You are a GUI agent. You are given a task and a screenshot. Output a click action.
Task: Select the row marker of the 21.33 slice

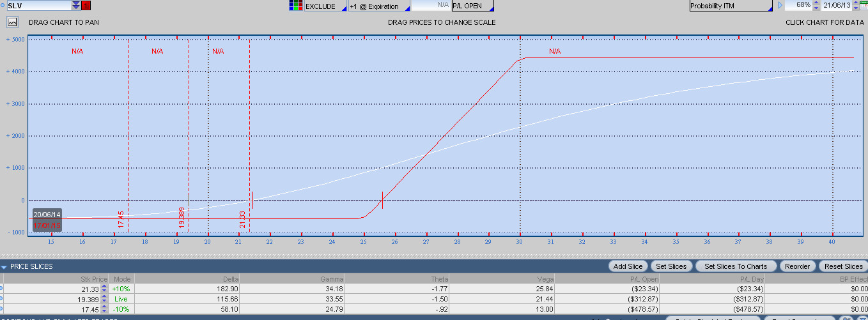click(x=2, y=289)
